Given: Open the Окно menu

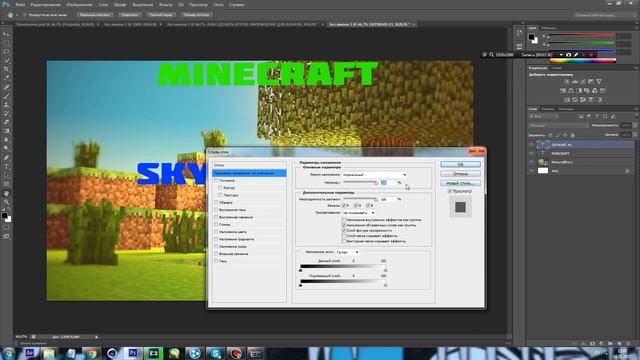Looking at the screenshot, I should [x=218, y=4].
